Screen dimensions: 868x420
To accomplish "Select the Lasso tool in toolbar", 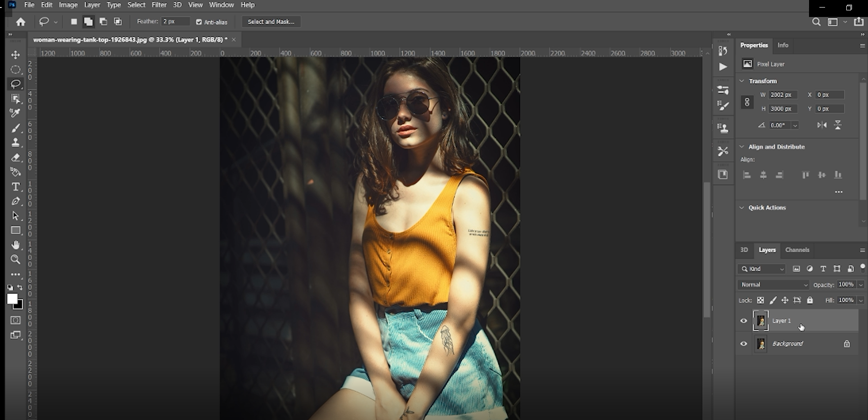I will pos(16,84).
